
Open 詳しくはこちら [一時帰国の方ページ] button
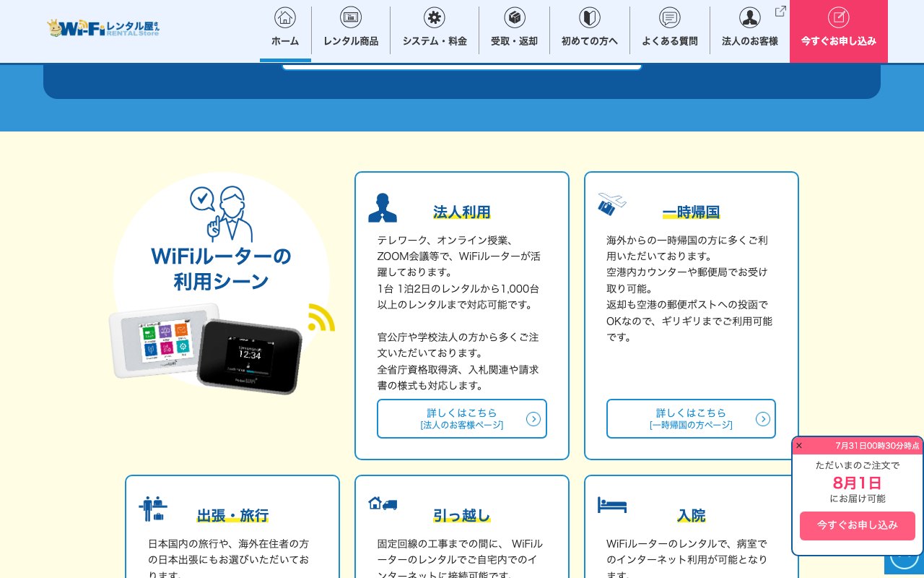(691, 418)
